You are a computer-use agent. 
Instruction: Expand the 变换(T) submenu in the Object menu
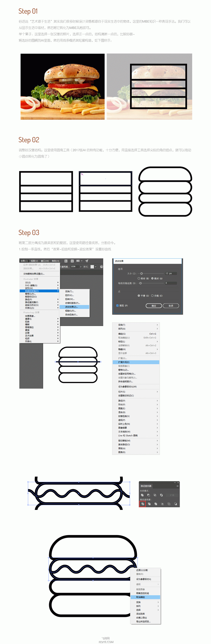tap(136, 325)
